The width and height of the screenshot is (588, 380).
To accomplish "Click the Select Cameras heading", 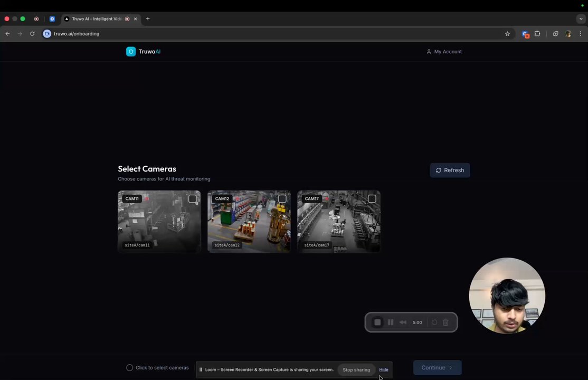I will click(x=147, y=169).
